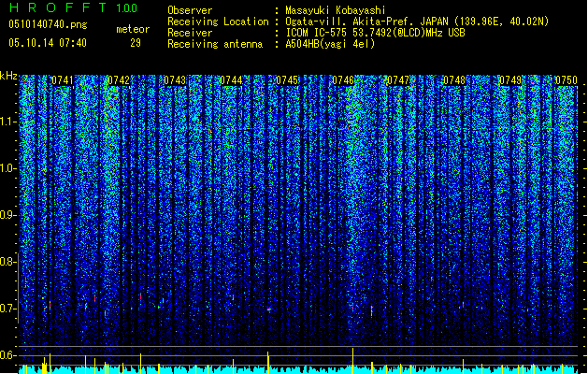Click the 0.8 kHz axis label
Screen dimensions: 588x374
point(8,262)
